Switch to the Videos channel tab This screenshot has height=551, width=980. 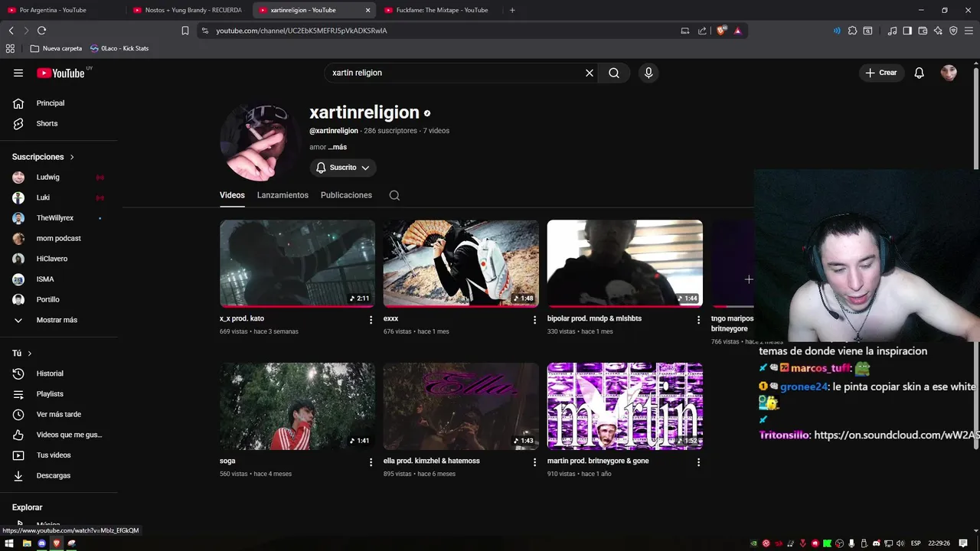232,195
